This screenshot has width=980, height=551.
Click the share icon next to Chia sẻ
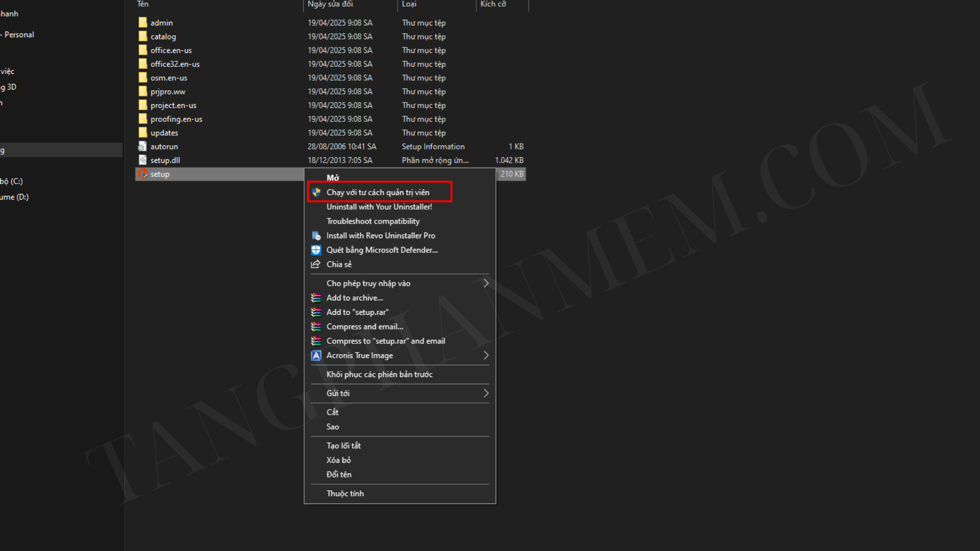tap(316, 264)
